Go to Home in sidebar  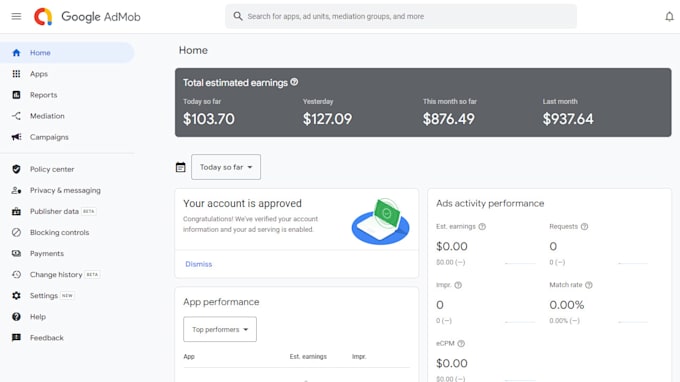(x=67, y=53)
